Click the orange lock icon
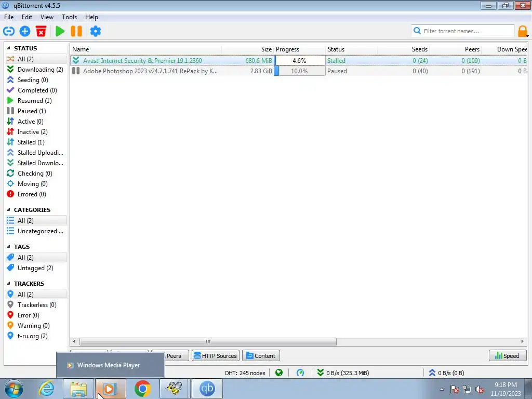The height and width of the screenshot is (399, 532). point(523,31)
